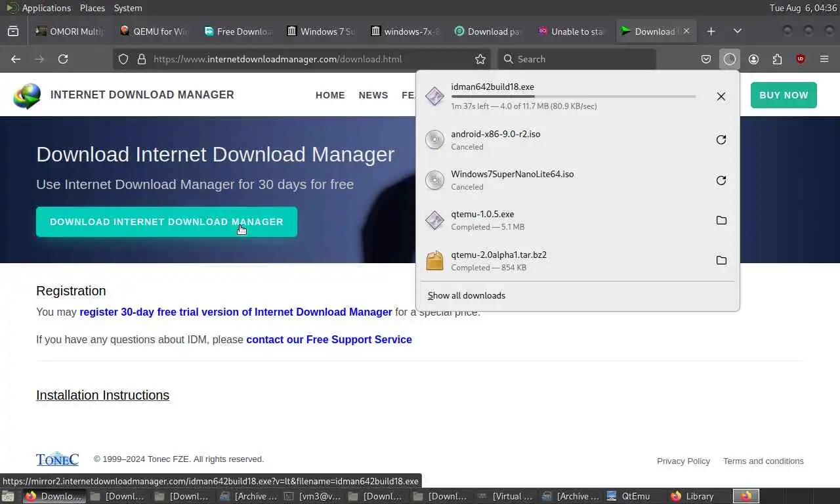Image resolution: width=840 pixels, height=504 pixels.
Task: Click the qtemu-1.0.5.exe file icon
Action: 434,220
